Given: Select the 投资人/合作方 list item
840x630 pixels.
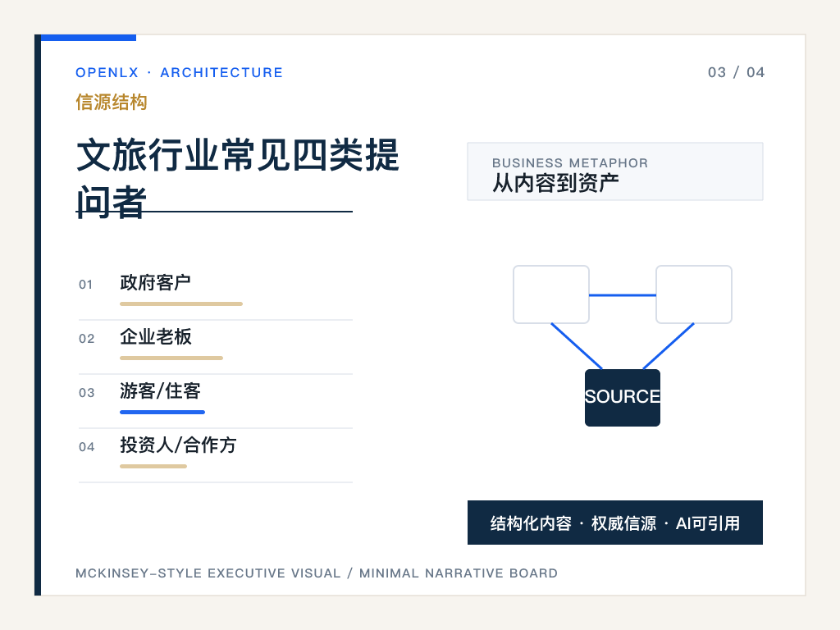Looking at the screenshot, I should pyautogui.click(x=178, y=445).
